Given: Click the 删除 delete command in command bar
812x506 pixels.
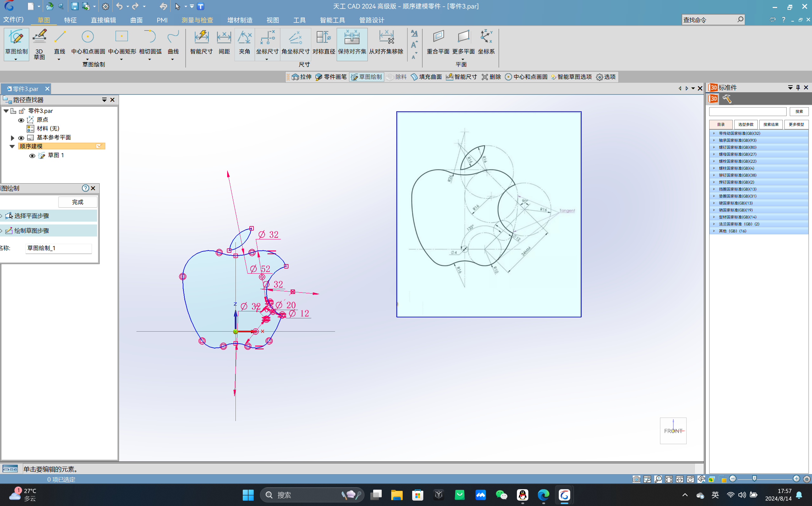Looking at the screenshot, I should (x=491, y=77).
